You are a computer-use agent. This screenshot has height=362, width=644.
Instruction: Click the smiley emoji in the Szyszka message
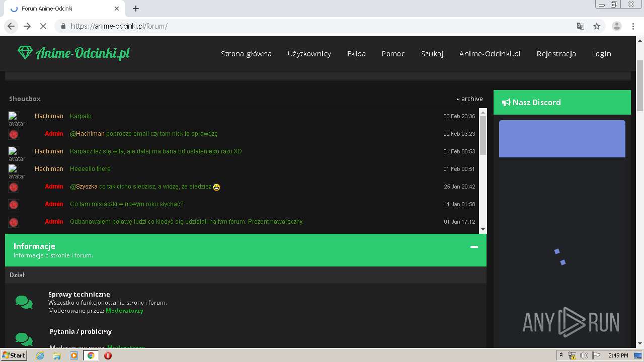click(217, 187)
